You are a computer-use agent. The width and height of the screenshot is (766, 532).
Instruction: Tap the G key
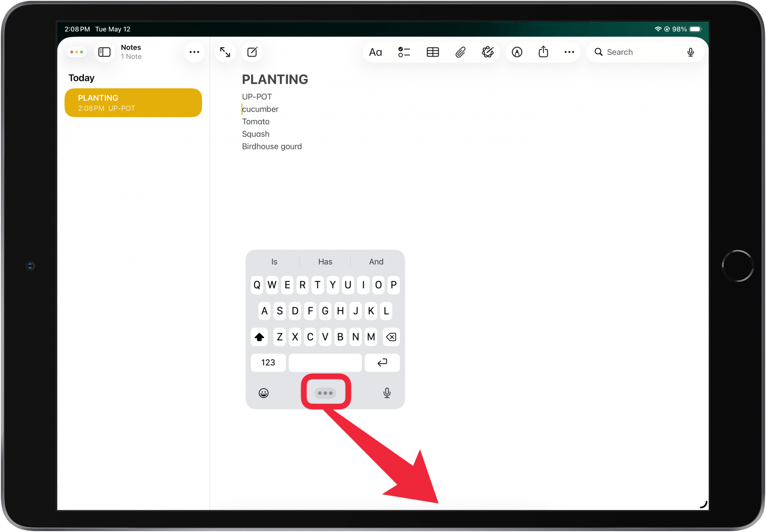(x=325, y=311)
